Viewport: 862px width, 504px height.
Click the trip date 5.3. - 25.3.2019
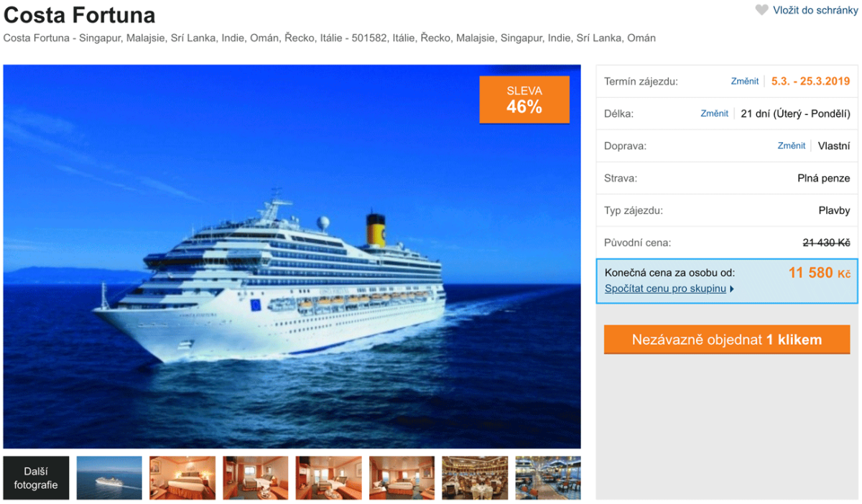click(811, 81)
